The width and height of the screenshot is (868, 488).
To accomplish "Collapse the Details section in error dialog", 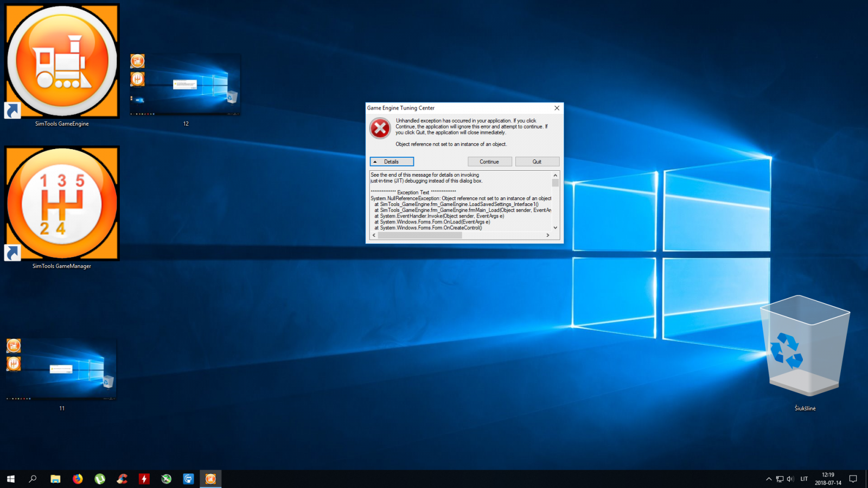I will pyautogui.click(x=392, y=162).
